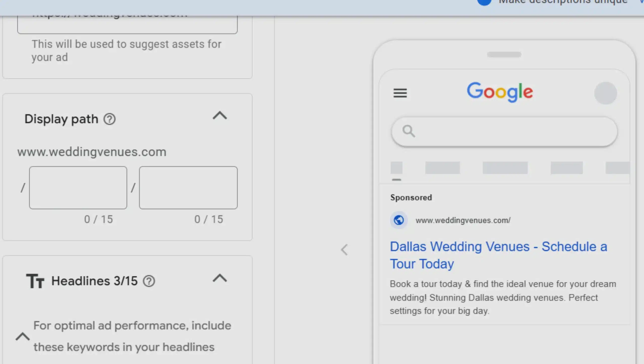The height and width of the screenshot is (364, 644).
Task: Click the Google logo in the phone preview
Action: [x=500, y=92]
